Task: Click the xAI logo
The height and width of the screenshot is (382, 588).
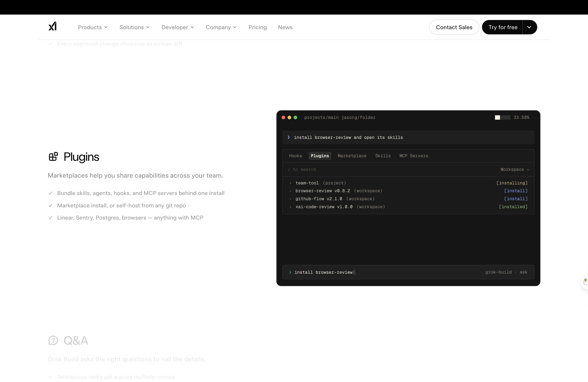Action: 53,26
